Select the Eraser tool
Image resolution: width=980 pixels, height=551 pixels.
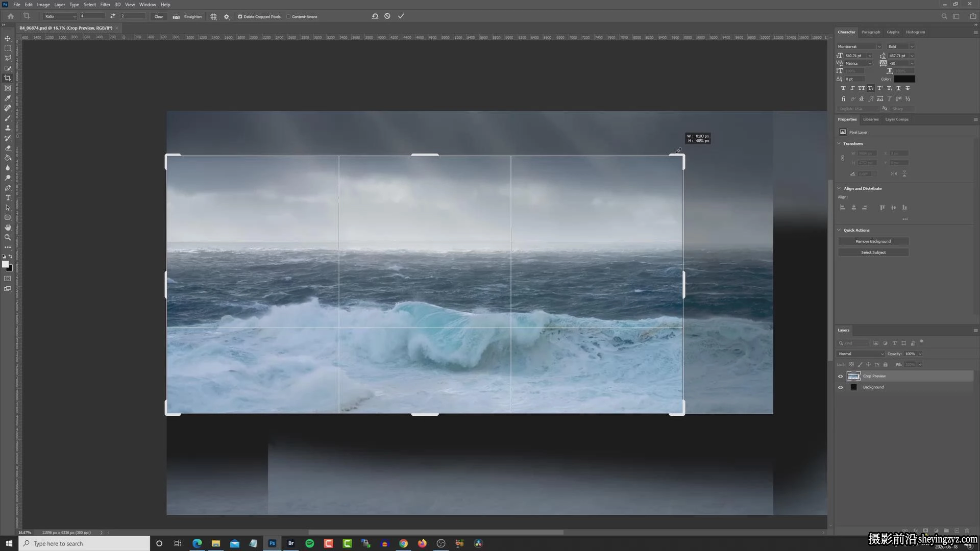pyautogui.click(x=8, y=148)
